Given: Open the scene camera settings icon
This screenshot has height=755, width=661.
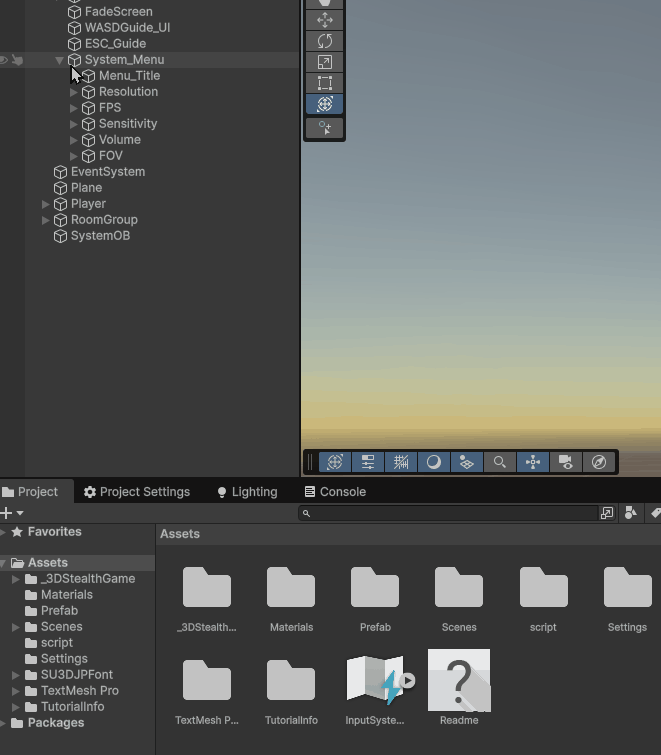Looking at the screenshot, I should point(565,462).
